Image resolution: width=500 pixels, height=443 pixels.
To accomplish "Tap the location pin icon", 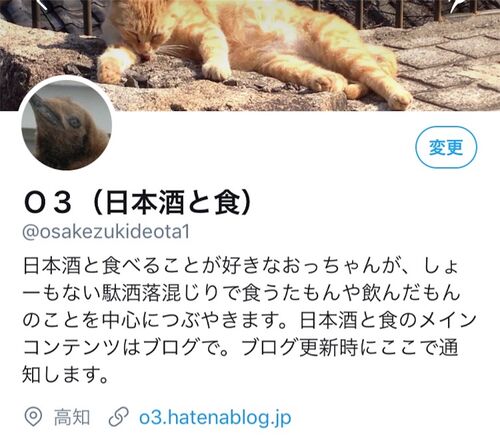I will pyautogui.click(x=33, y=417).
